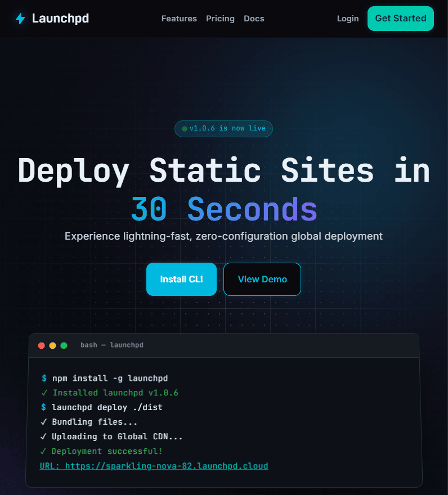448x495 pixels.
Task: Click the checkmark beside Deployment successful
Action: [43, 452]
